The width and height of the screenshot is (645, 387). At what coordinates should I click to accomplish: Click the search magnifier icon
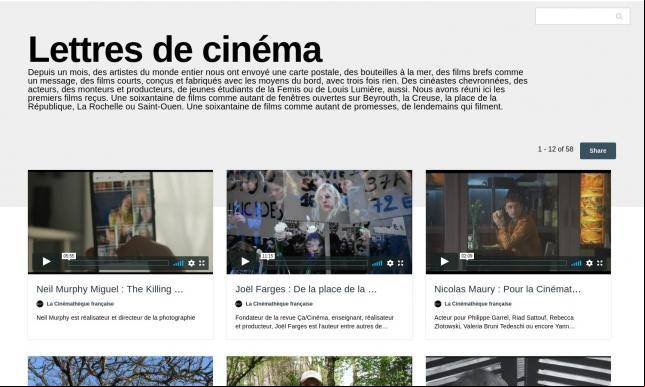pyautogui.click(x=619, y=16)
